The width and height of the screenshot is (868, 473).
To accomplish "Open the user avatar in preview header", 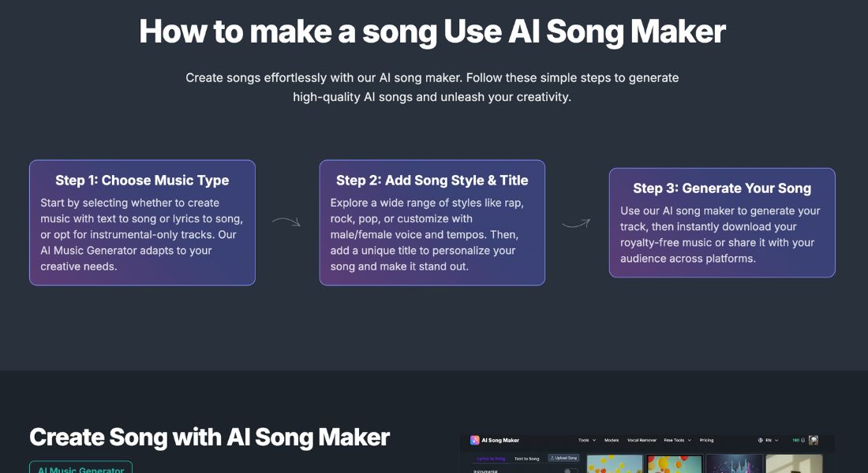I will pos(814,441).
